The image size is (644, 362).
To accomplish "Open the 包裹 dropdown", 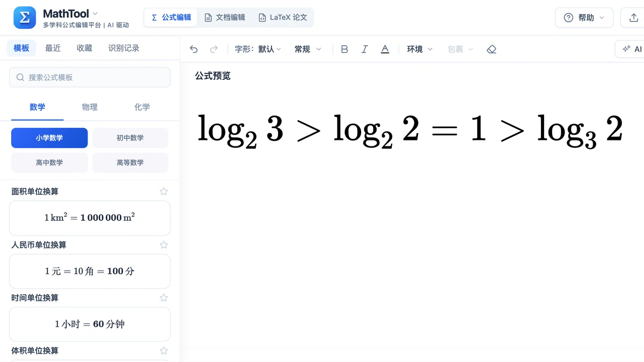I will (460, 49).
